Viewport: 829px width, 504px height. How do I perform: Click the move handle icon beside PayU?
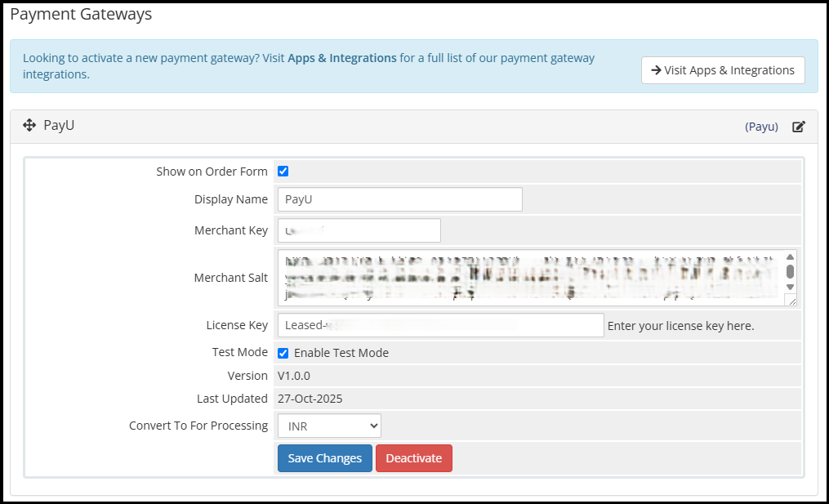[29, 126]
